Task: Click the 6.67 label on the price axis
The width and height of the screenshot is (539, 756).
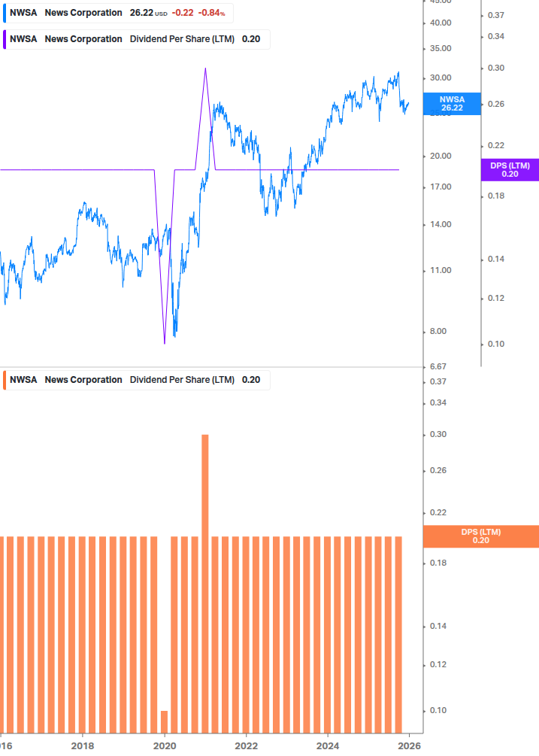Action: tap(438, 366)
